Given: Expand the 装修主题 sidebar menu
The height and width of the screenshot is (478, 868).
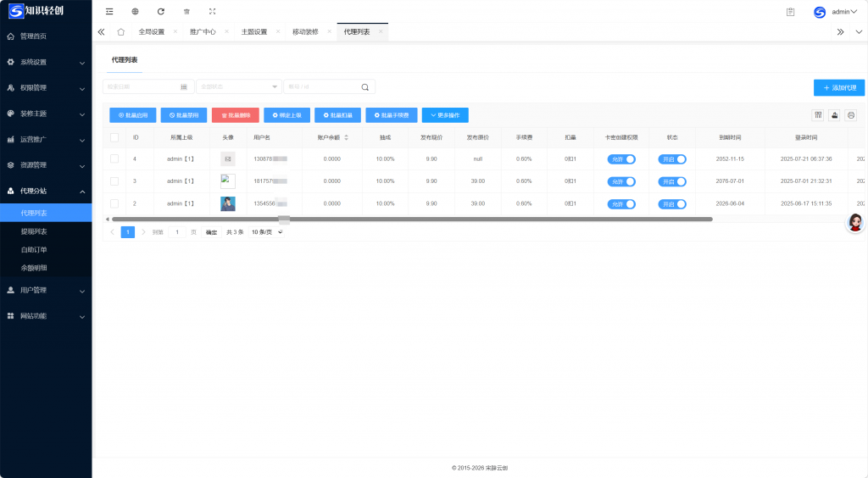Looking at the screenshot, I should point(46,114).
